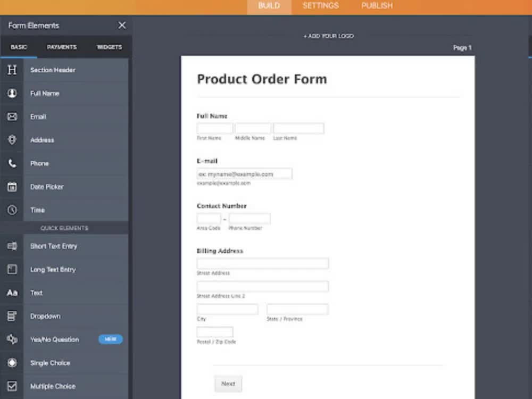532x399 pixels.
Task: Click the First Name input field
Action: point(214,128)
